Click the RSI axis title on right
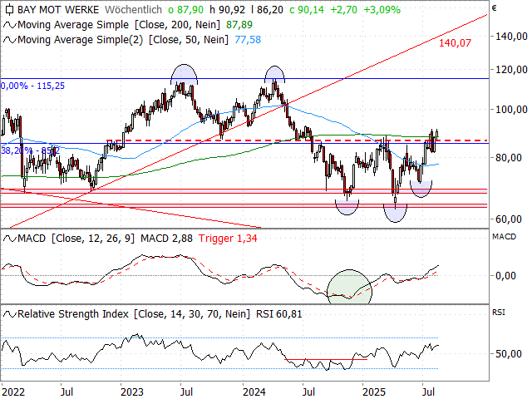The height and width of the screenshot is (399, 532). [499, 313]
